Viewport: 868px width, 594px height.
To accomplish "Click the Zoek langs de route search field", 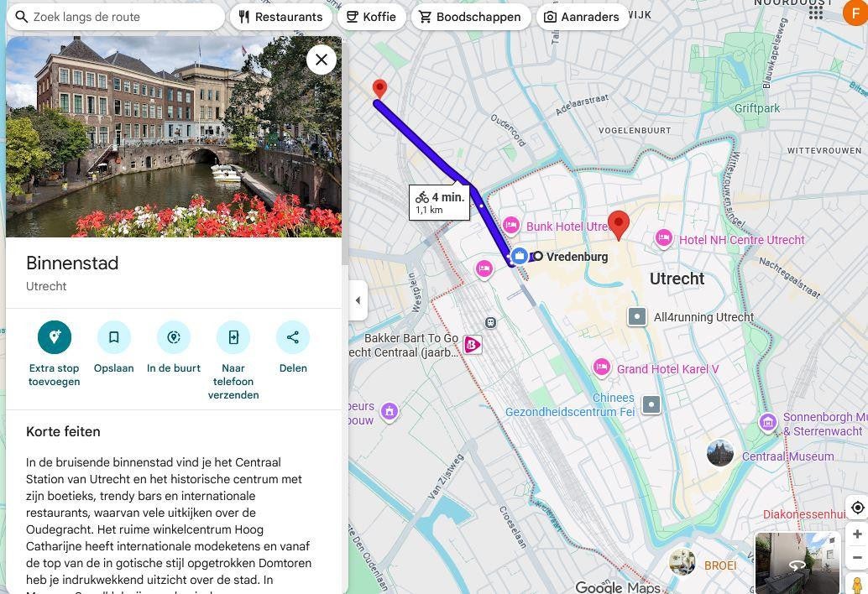I will pos(116,17).
